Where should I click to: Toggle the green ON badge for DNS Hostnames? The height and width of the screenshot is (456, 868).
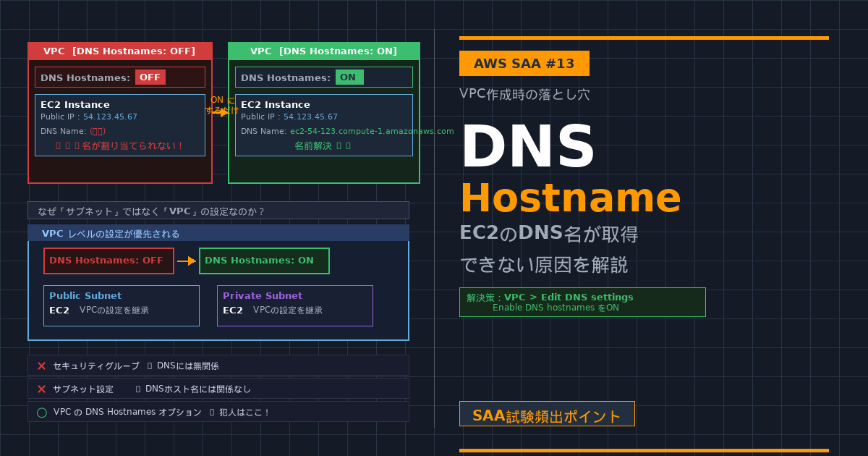click(x=349, y=77)
